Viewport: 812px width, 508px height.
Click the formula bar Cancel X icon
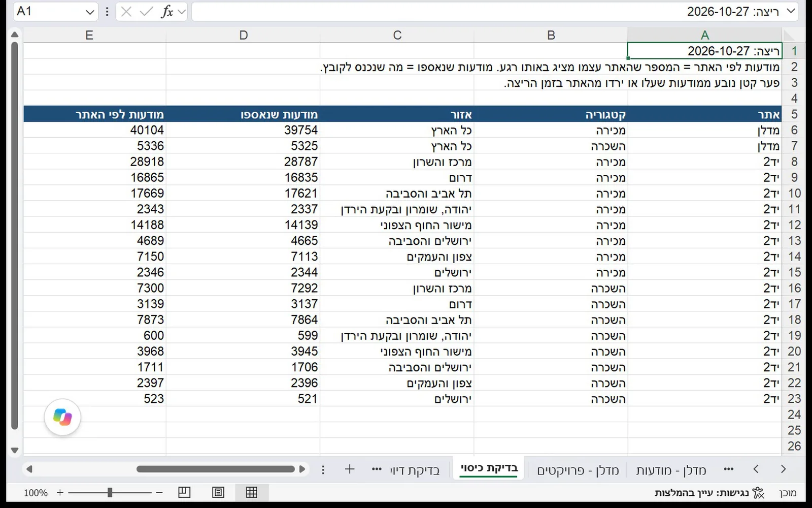point(126,11)
